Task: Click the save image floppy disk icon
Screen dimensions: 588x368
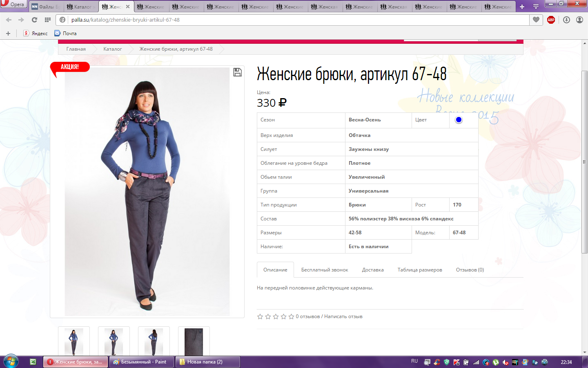Action: point(237,72)
